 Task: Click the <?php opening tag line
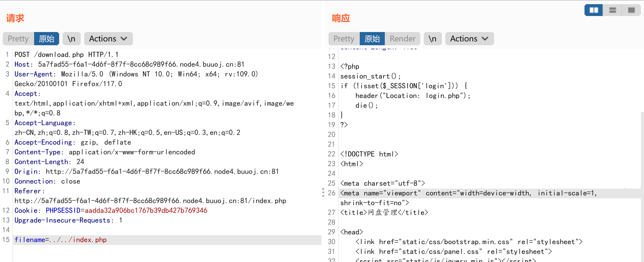tap(350, 66)
